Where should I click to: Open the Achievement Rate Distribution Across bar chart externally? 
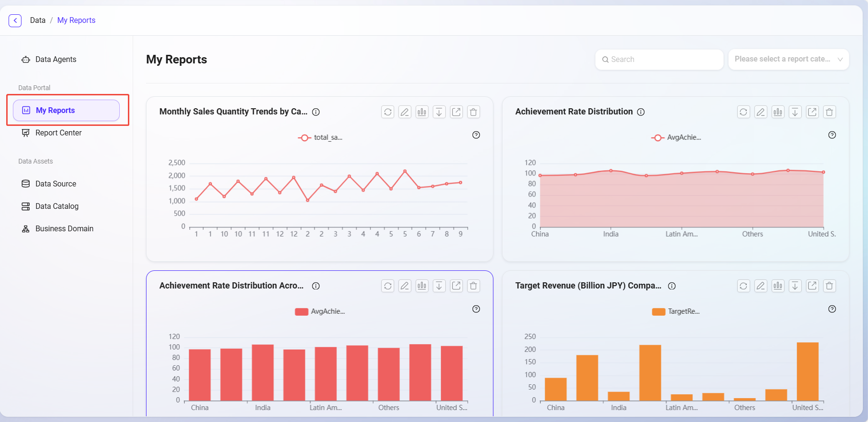coord(456,286)
